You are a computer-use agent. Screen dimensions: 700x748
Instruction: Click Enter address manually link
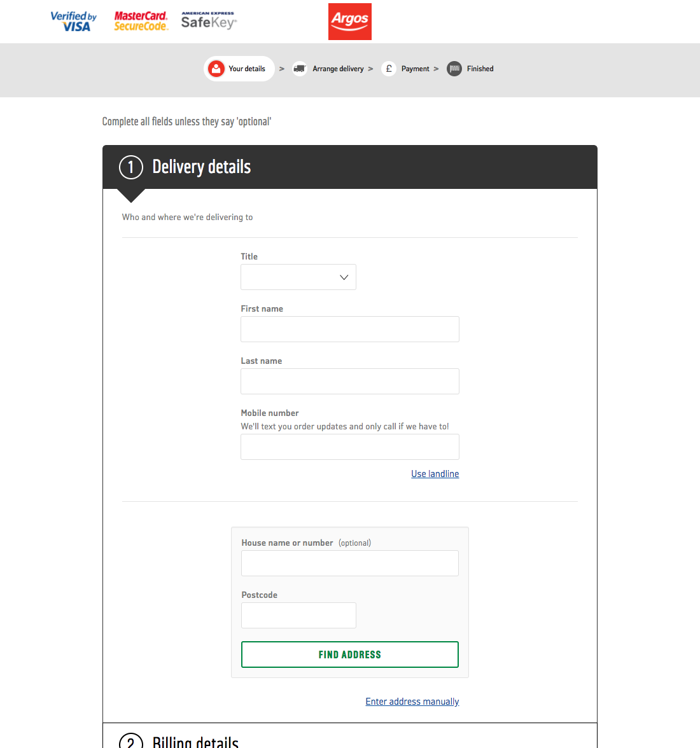(412, 702)
